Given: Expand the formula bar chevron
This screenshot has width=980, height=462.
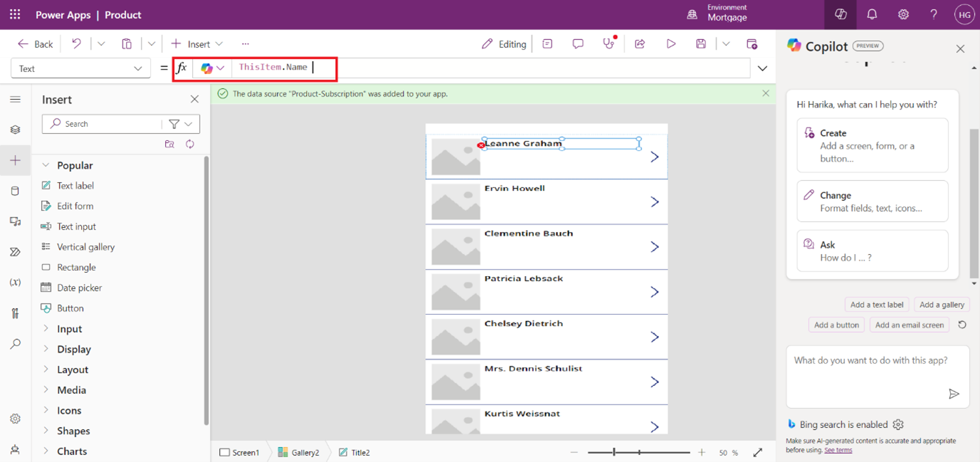Looking at the screenshot, I should coord(762,68).
